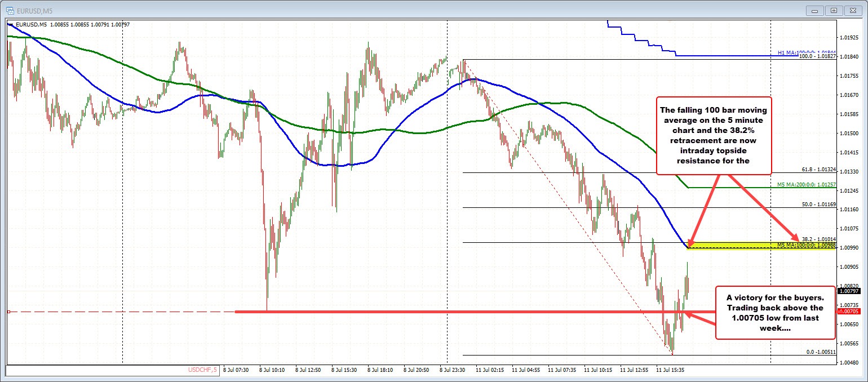Click the small red square line handle at left
The image size is (868, 382).
(8, 312)
